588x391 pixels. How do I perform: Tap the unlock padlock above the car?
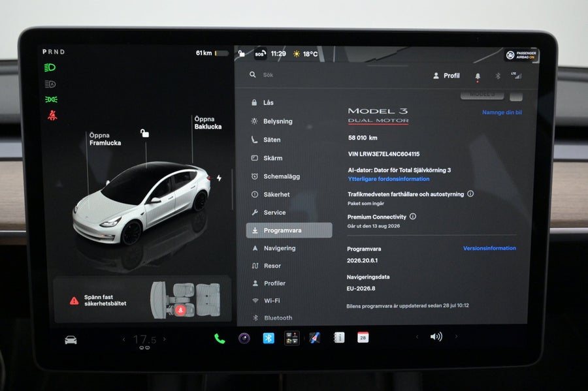pyautogui.click(x=145, y=133)
